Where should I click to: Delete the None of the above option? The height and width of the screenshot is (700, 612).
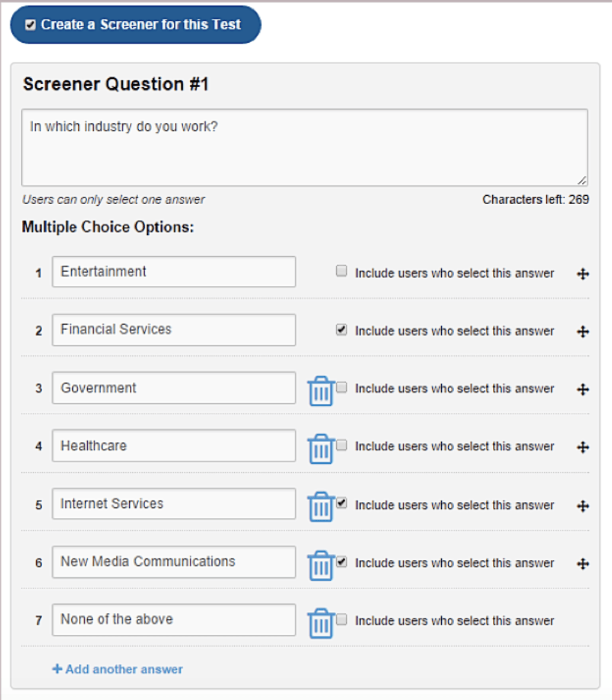coord(321,622)
